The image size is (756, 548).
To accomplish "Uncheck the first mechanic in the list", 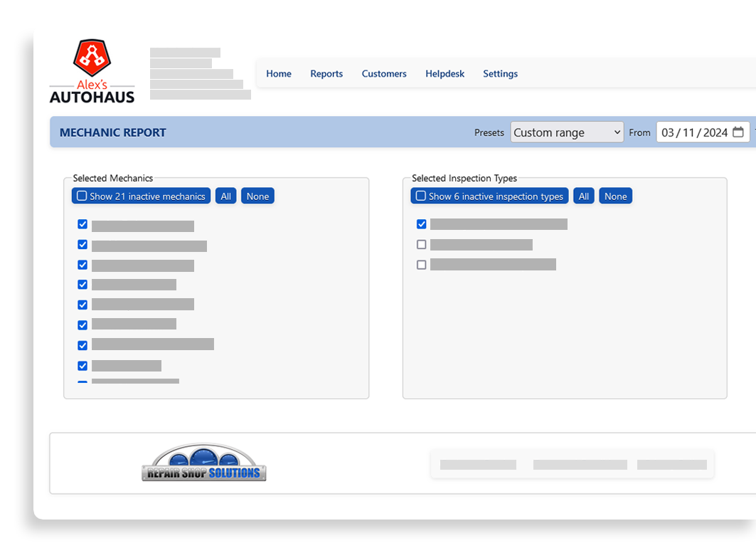I will click(82, 223).
